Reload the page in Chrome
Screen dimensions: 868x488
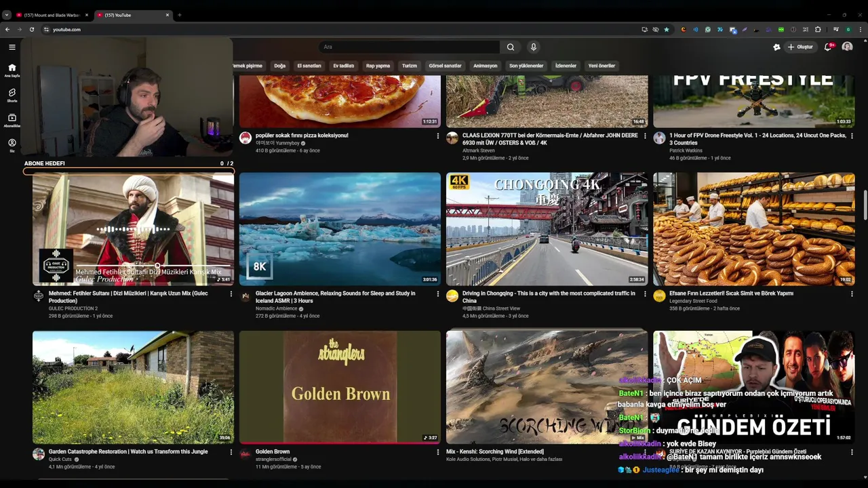31,29
